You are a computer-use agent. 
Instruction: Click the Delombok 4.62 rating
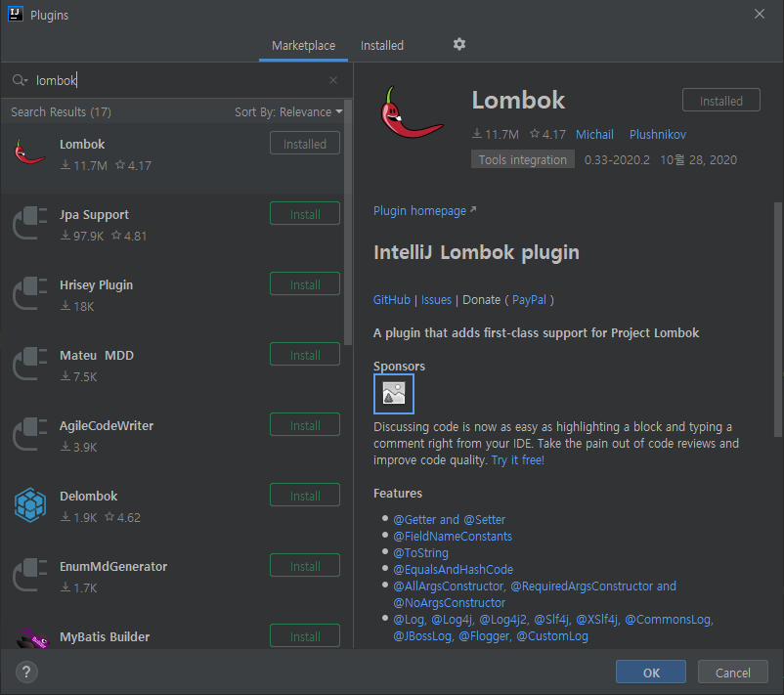(122, 517)
